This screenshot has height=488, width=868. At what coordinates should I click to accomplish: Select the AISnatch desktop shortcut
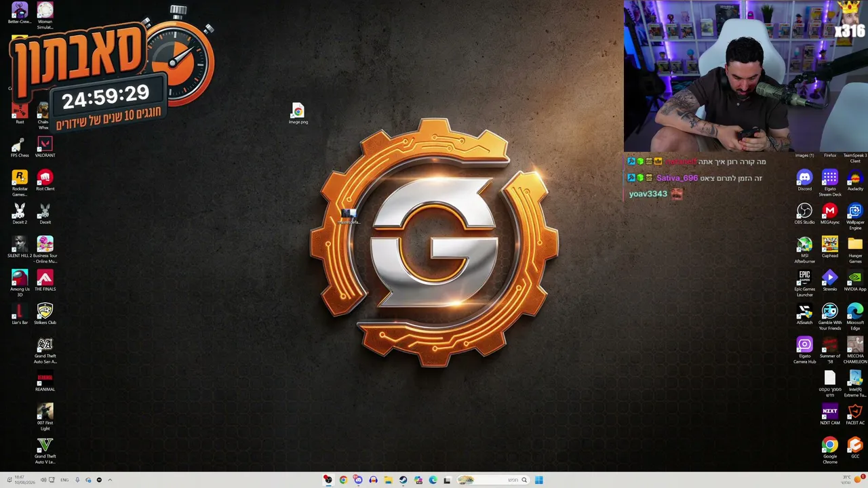point(804,313)
